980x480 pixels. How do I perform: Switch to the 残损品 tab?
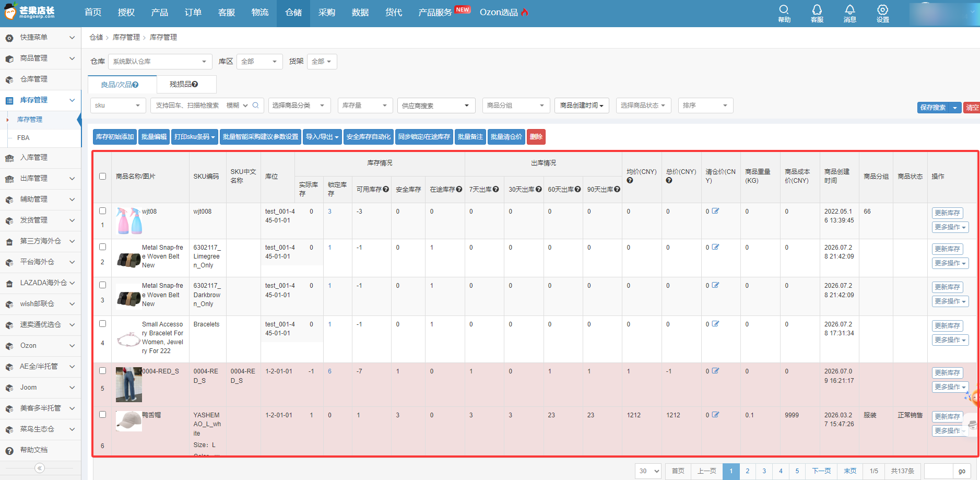183,84
